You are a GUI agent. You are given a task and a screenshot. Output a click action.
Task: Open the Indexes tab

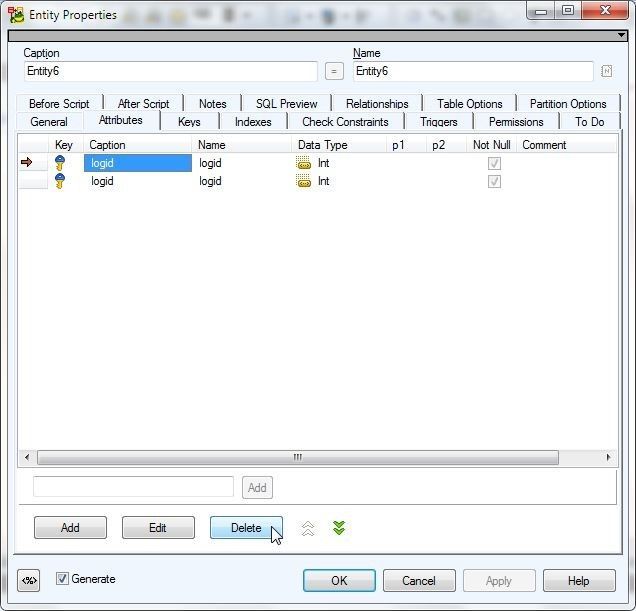(253, 122)
